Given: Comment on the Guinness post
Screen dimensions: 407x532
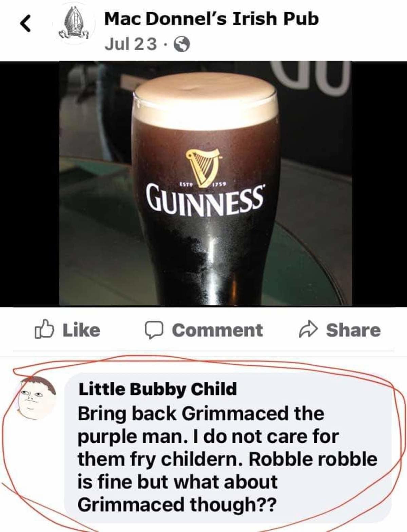Looking at the screenshot, I should pos(203,330).
